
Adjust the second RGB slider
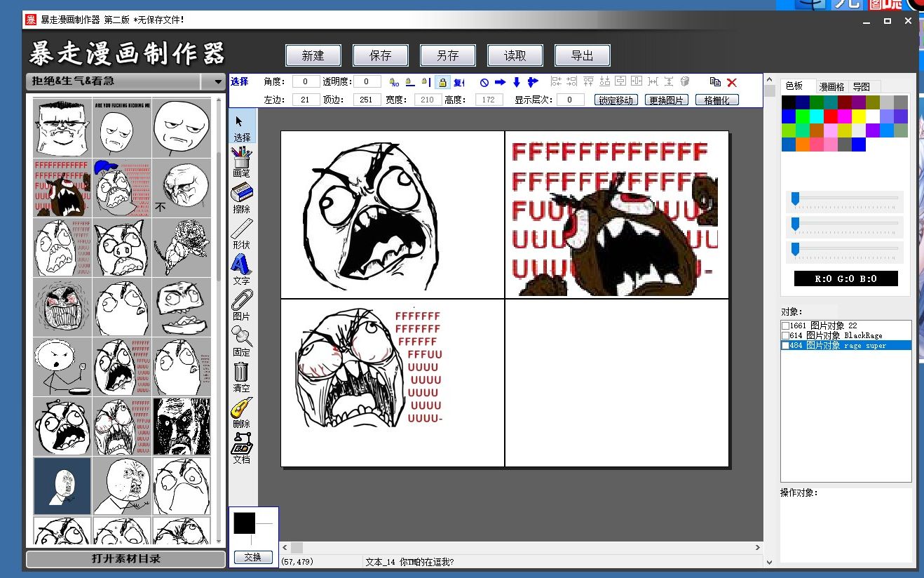845,227
